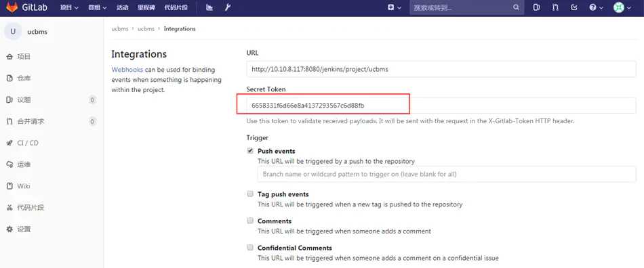
Task: Click the issues count badge in the sidebar
Action: click(x=92, y=100)
